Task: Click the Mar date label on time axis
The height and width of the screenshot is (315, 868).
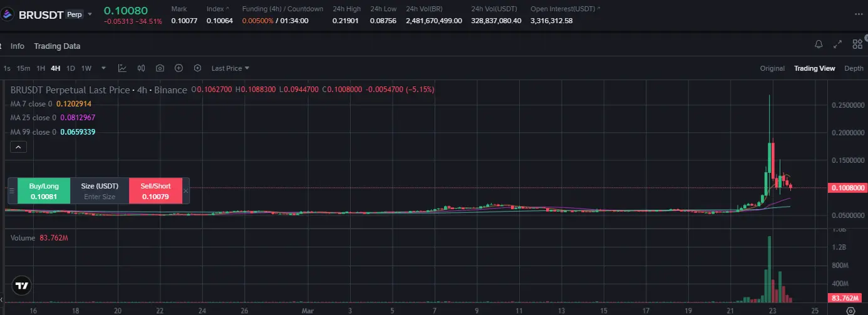Action: (307, 310)
